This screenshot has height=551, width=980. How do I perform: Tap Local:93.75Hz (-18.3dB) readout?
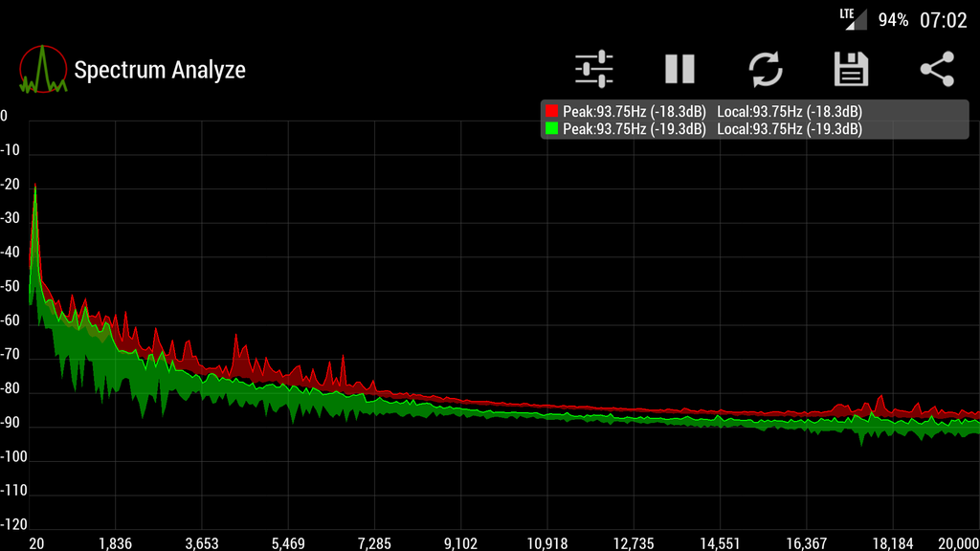tap(790, 112)
